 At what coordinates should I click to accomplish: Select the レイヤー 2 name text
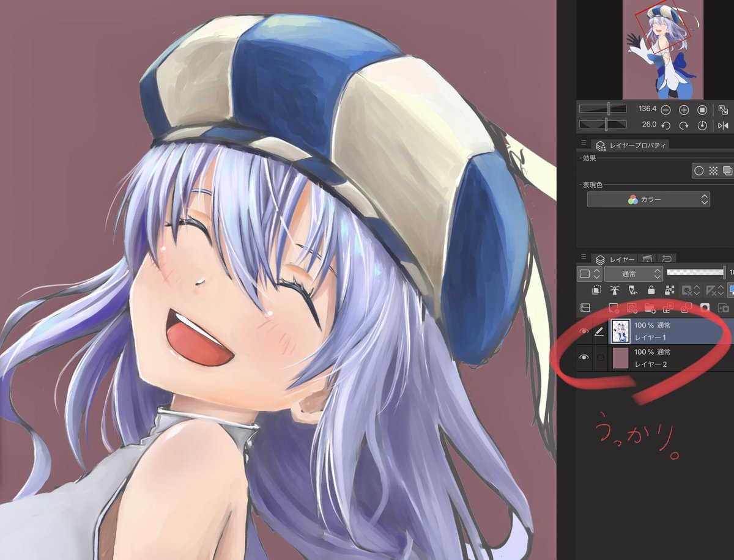coord(651,364)
